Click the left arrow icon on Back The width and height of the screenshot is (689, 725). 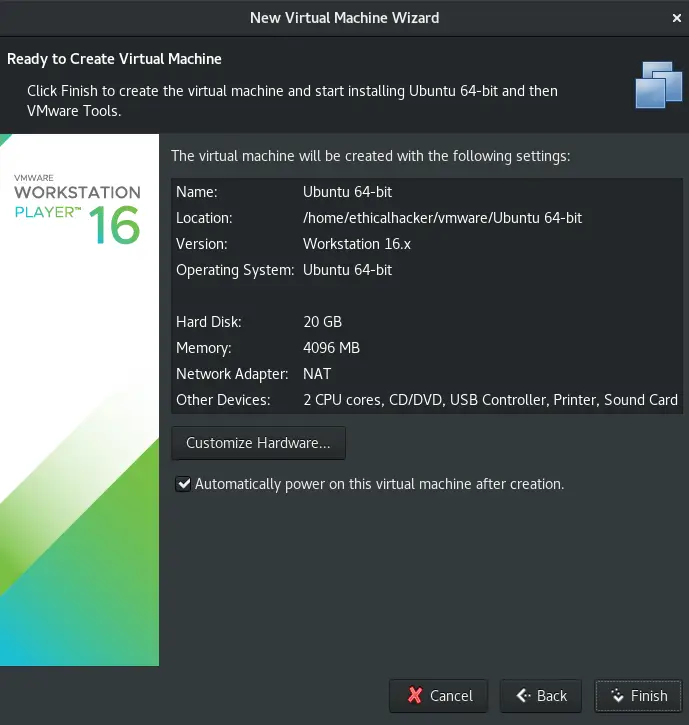point(523,695)
